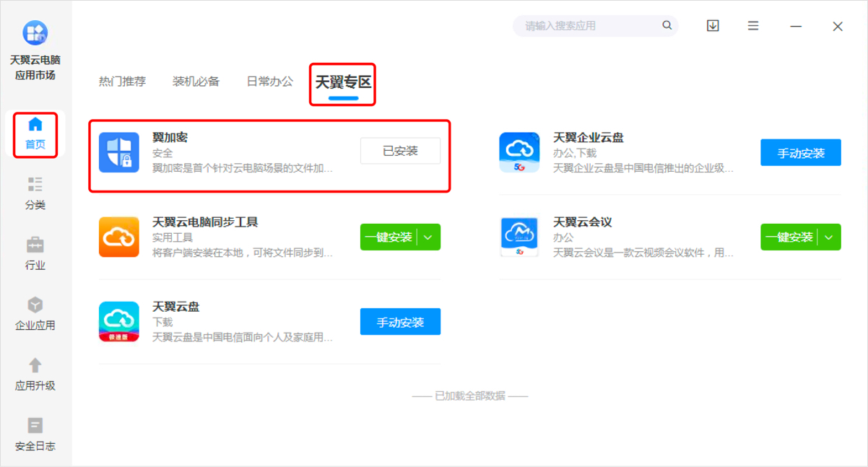This screenshot has width=868, height=467.
Task: Click the 天翼云会议 app icon
Action: point(519,237)
